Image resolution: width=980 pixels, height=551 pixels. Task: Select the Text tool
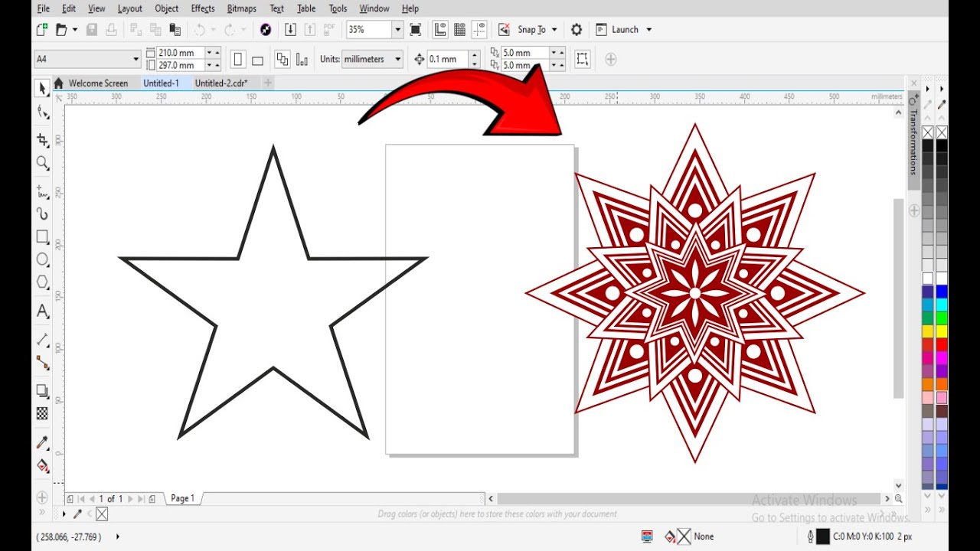[x=43, y=311]
